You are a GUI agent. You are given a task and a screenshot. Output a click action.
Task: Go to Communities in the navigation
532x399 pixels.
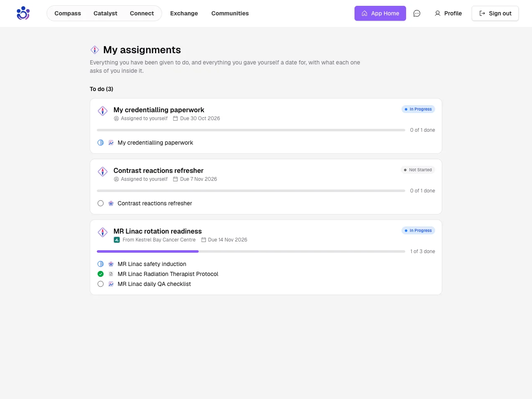click(x=230, y=13)
